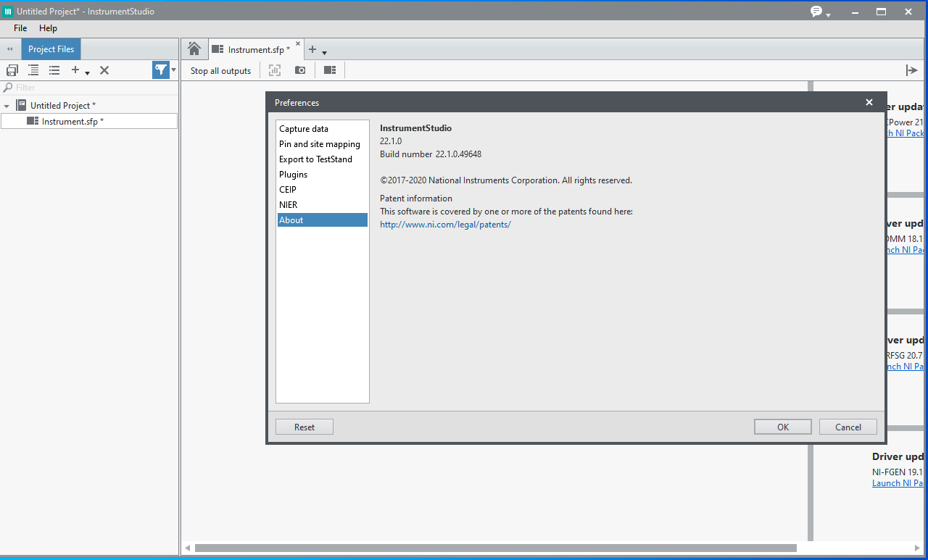Image resolution: width=928 pixels, height=560 pixels.
Task: Open the filter options dropdown arrow
Action: tap(173, 70)
